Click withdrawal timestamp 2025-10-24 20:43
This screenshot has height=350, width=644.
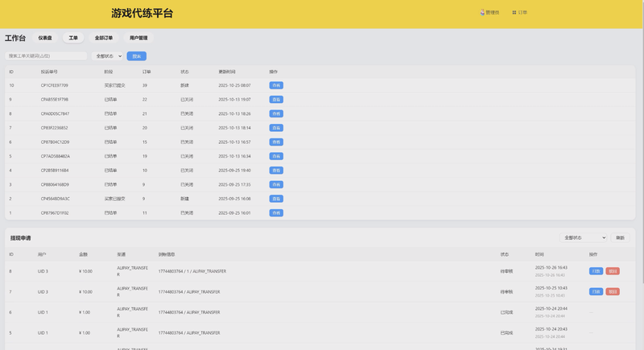coord(551,329)
